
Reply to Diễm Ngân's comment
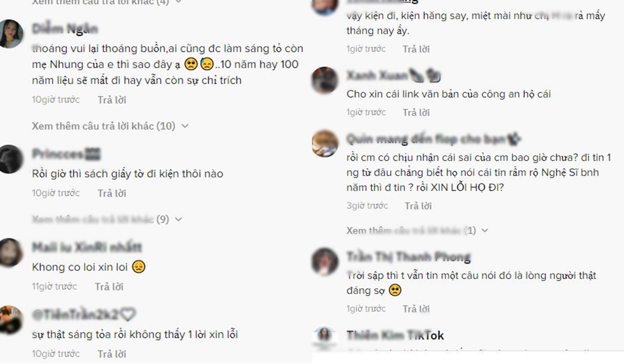(112, 99)
